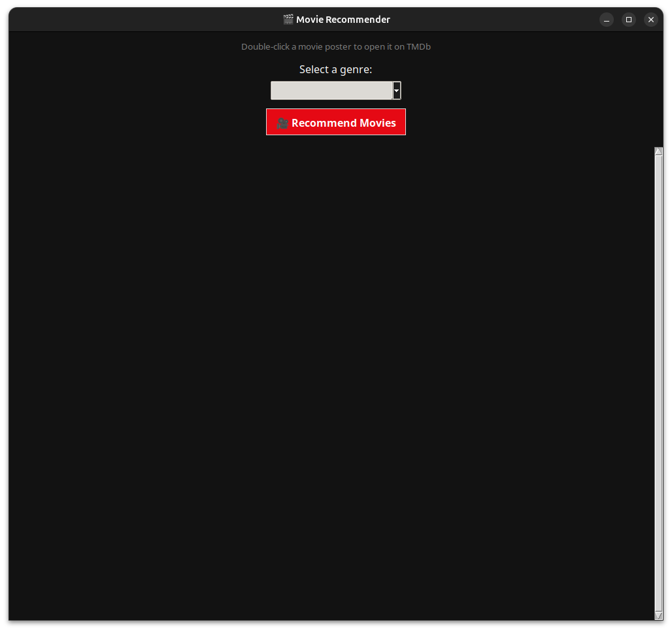Click the 'Double-click a movie poster' hint text

pyautogui.click(x=335, y=46)
